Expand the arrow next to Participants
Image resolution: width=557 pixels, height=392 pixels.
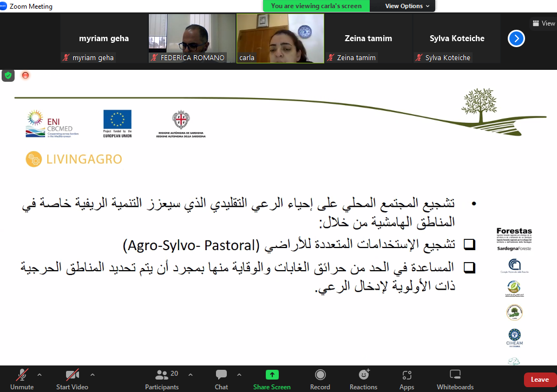point(190,374)
